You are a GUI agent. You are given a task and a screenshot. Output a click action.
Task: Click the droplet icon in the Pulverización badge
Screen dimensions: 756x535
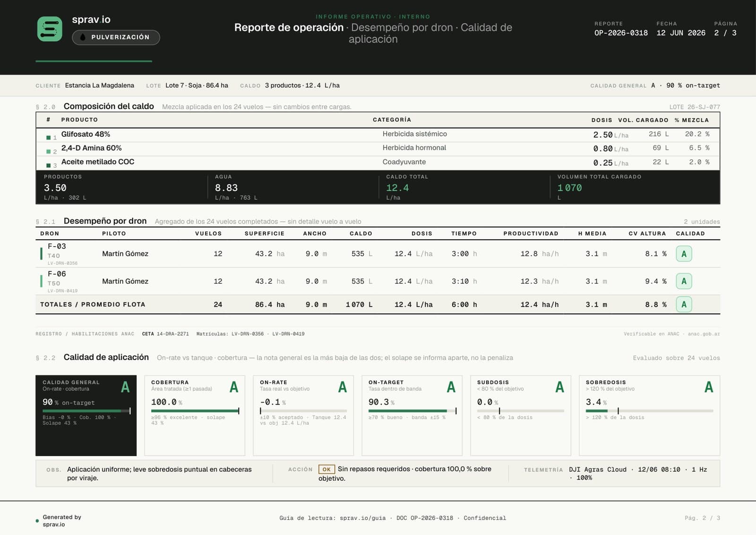click(83, 37)
